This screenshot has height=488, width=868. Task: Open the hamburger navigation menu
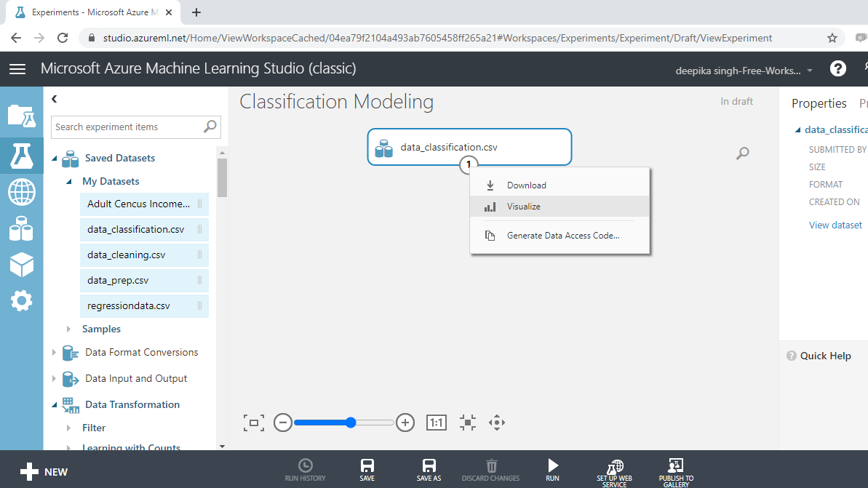17,68
